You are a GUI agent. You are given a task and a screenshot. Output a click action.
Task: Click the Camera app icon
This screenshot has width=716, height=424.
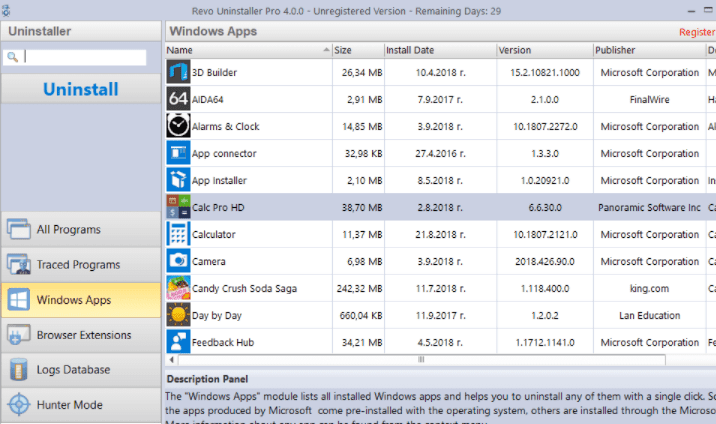point(178,261)
